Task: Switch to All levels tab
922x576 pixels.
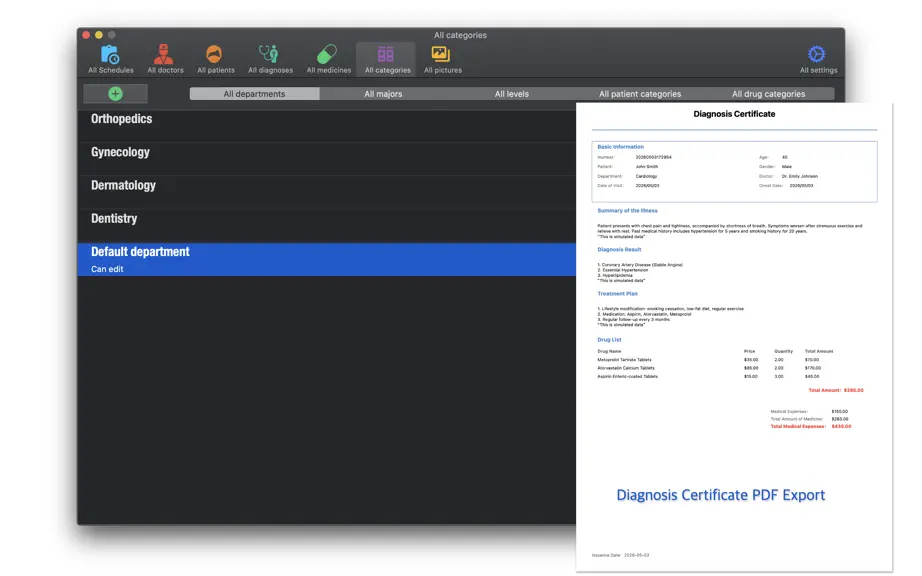Action: (x=511, y=93)
